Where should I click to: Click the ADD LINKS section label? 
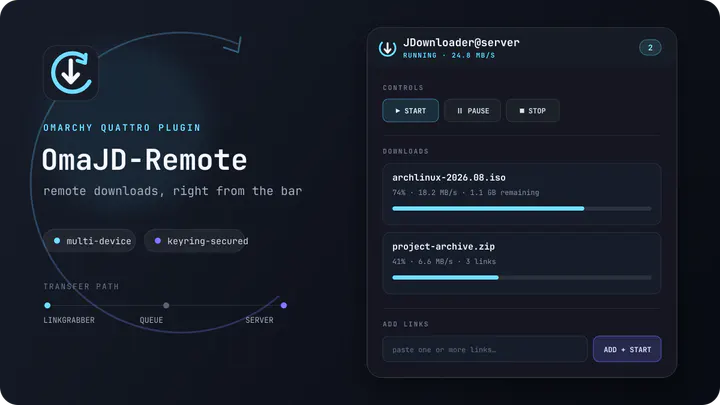405,324
